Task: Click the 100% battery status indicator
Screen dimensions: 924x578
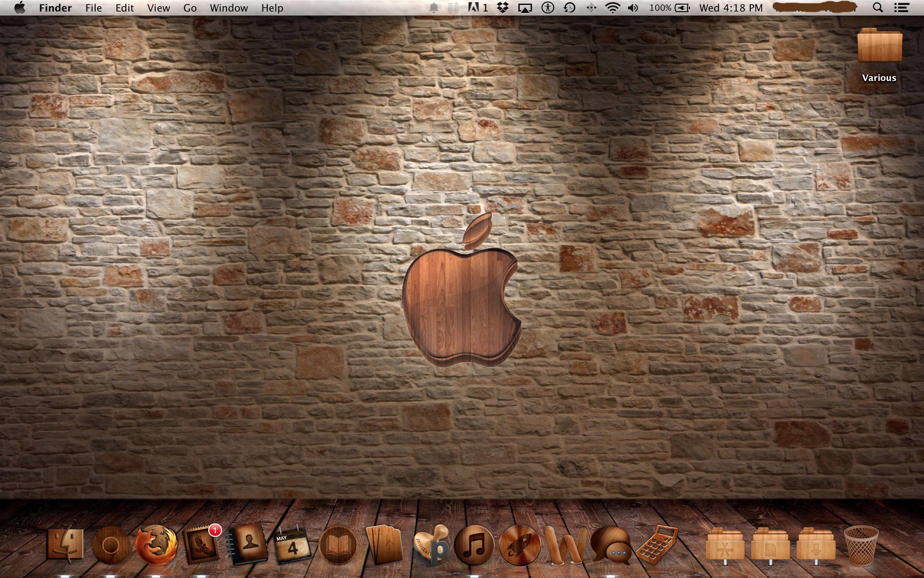Action: pyautogui.click(x=670, y=8)
